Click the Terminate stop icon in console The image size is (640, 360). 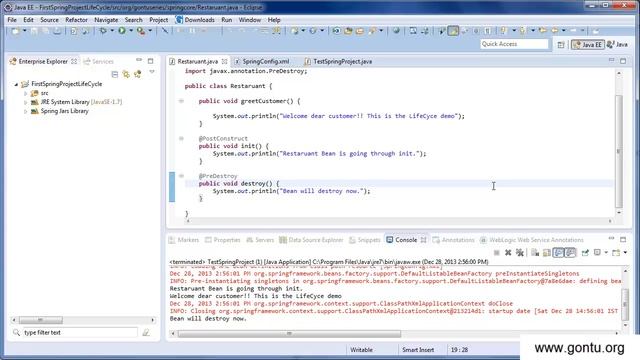point(496,253)
